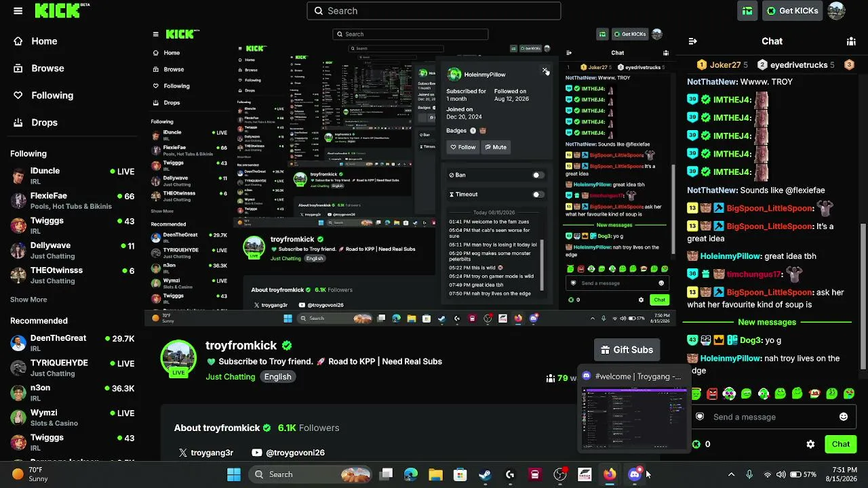This screenshot has height=488, width=868.
Task: Click Mute on the streamed HoleinmyPillow card
Action: (x=496, y=147)
